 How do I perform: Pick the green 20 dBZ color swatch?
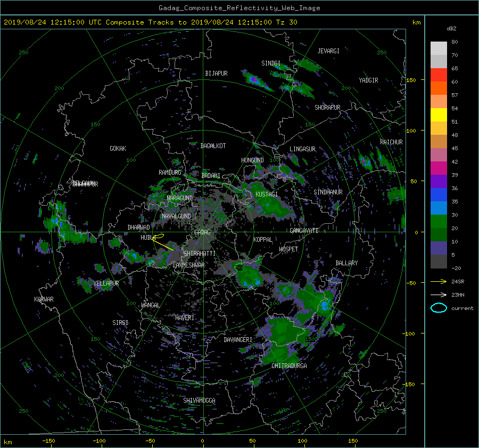click(439, 222)
